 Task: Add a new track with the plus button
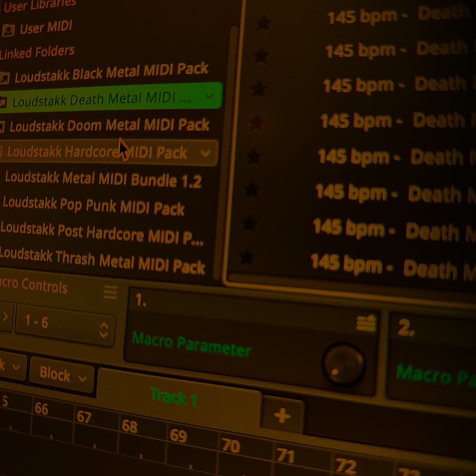[x=282, y=416]
